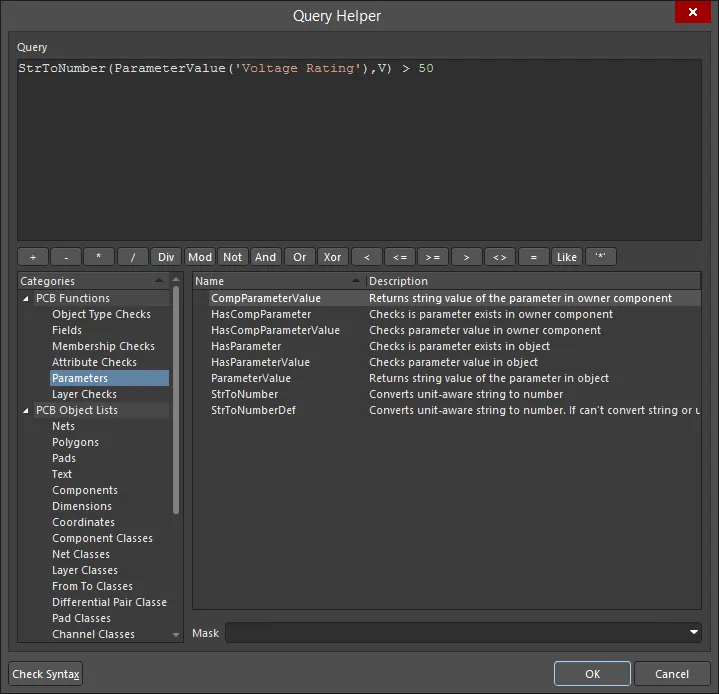Image resolution: width=719 pixels, height=694 pixels.
Task: Click inside the Query text editor
Action: 359,150
